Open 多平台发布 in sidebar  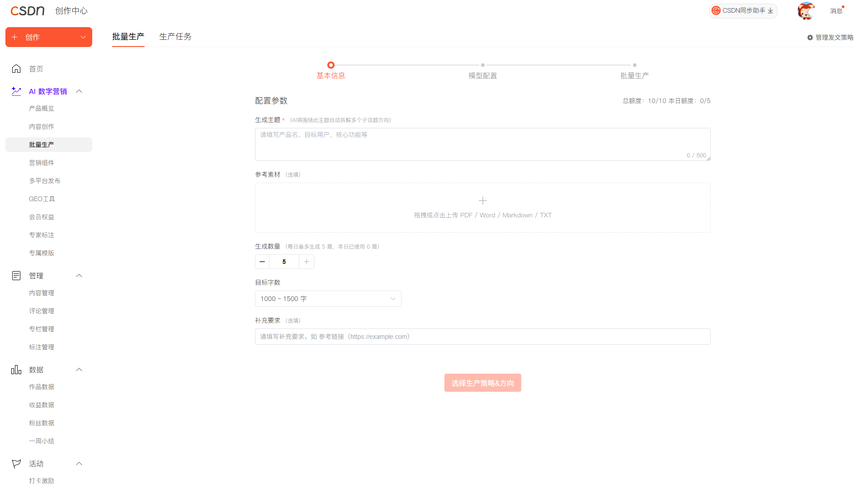click(x=45, y=181)
